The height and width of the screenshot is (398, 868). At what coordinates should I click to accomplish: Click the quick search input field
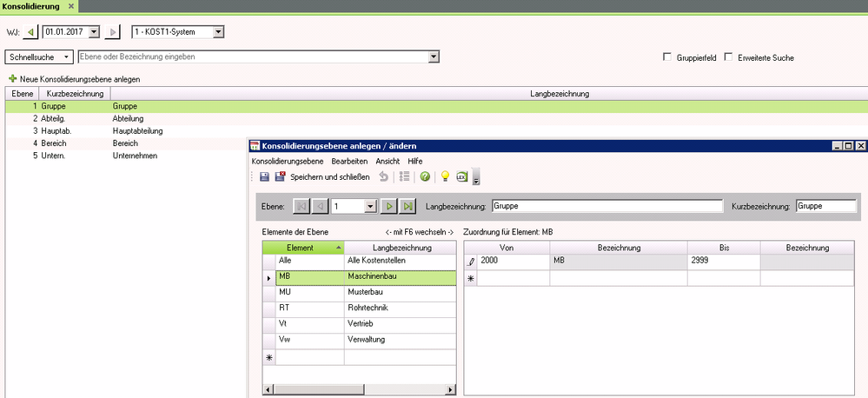(x=254, y=56)
